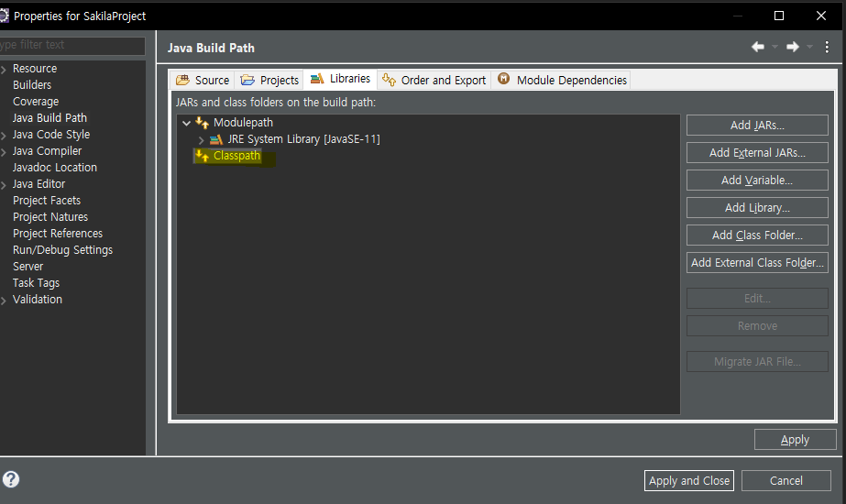846x504 pixels.
Task: Collapse the Modulepath tree node
Action: coord(187,123)
